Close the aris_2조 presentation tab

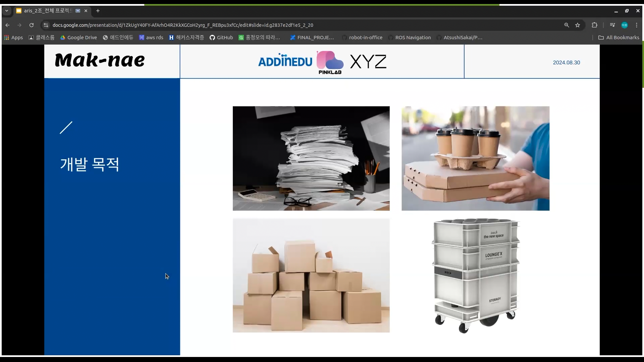coord(86,11)
